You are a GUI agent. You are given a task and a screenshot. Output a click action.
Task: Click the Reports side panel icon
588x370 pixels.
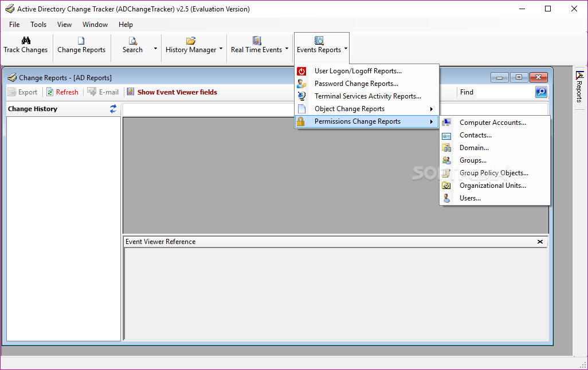point(579,76)
